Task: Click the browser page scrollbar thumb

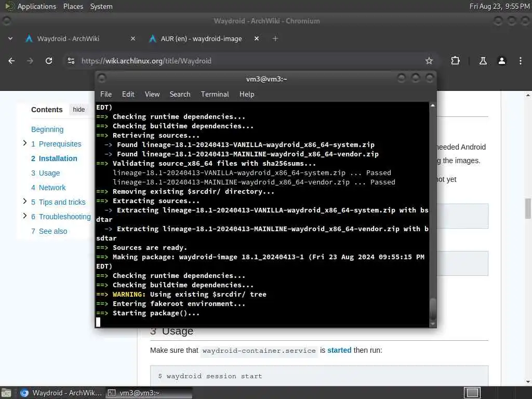Action: (528, 209)
